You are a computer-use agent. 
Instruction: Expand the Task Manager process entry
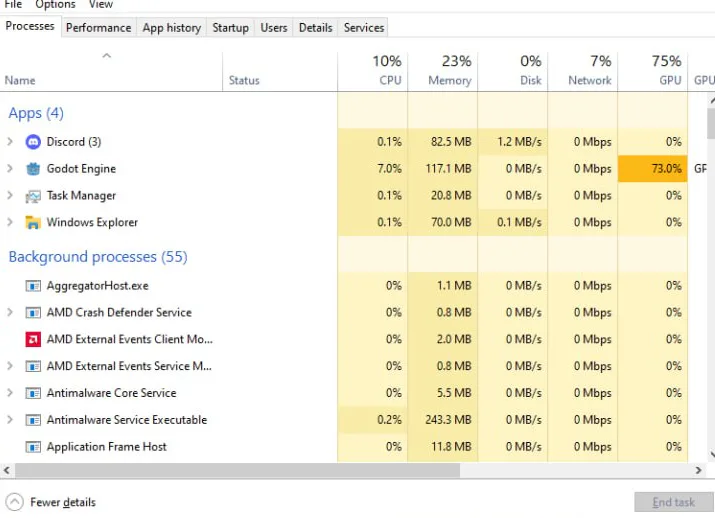(10, 196)
